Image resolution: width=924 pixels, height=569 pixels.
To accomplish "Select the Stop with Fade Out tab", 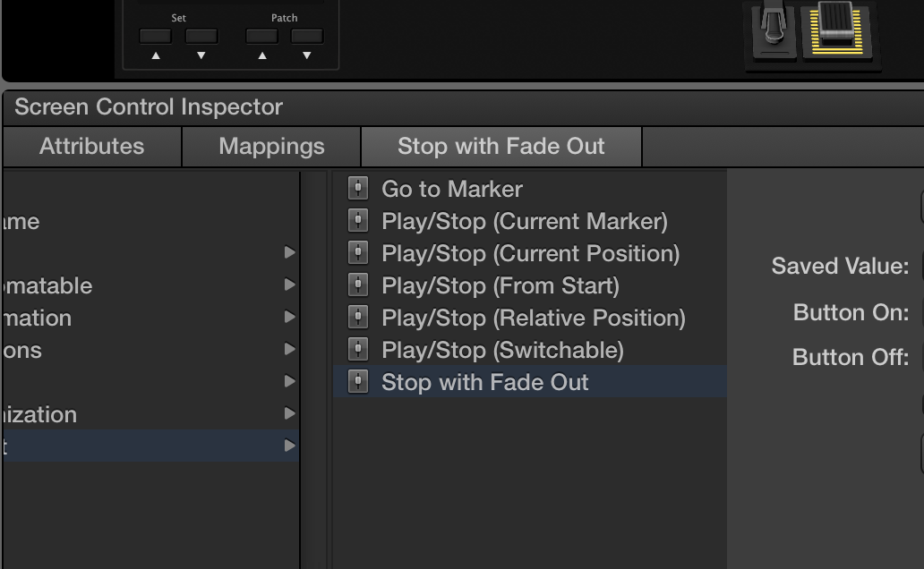I will (500, 147).
